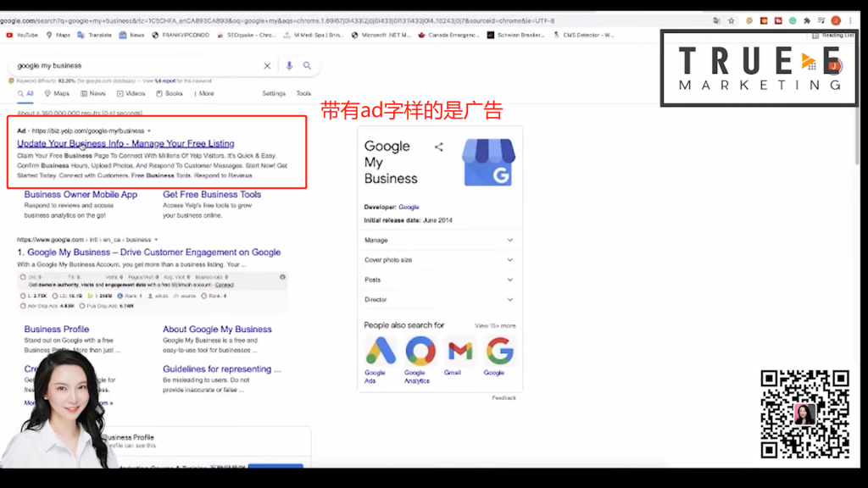The height and width of the screenshot is (488, 868).
Task: Click the translate page icon in address bar
Action: (717, 20)
